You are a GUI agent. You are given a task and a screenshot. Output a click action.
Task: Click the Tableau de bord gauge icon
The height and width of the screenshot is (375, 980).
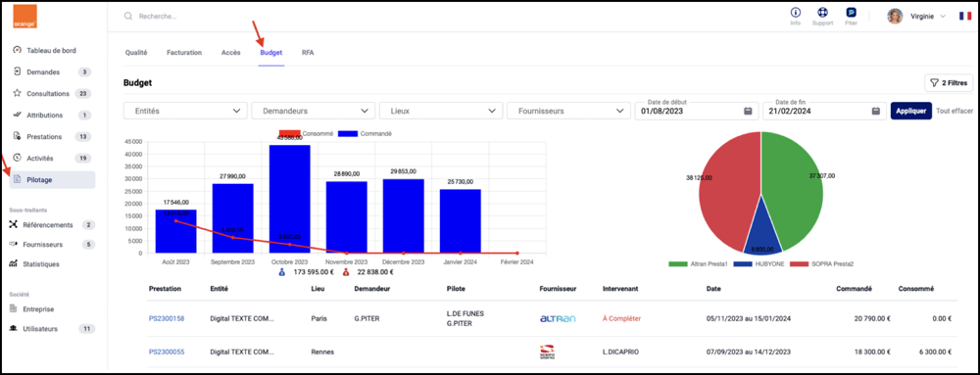coord(18,51)
